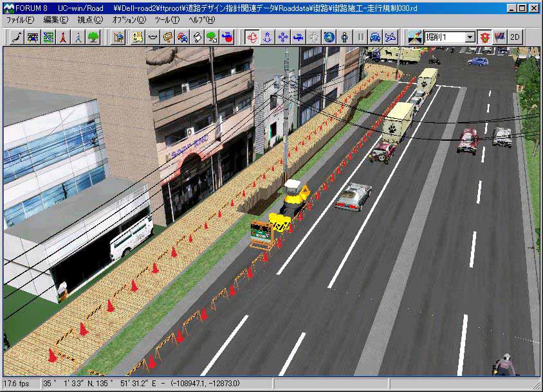The width and height of the screenshot is (543, 392).
Task: Click the red and blue cars icon
Action: tap(183, 37)
